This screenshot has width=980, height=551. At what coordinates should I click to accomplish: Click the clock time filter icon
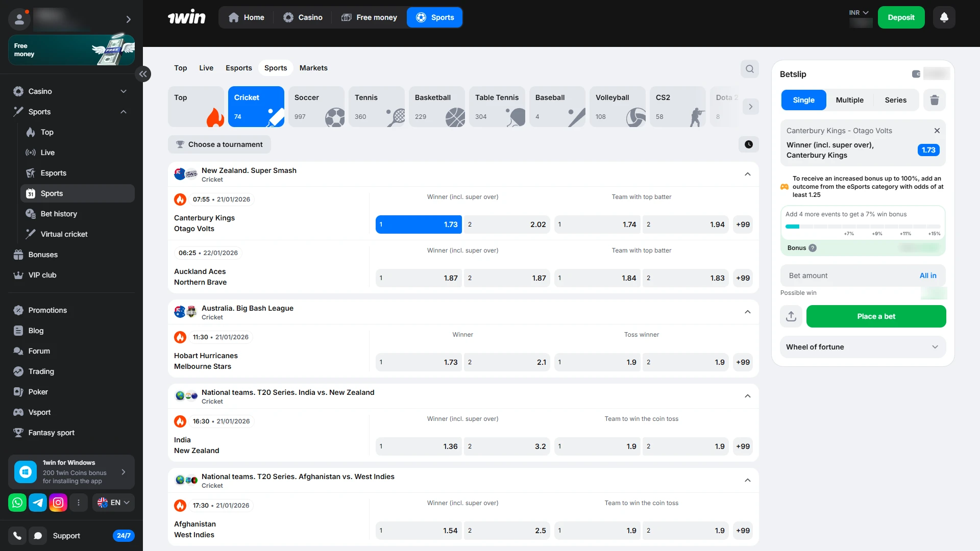[x=748, y=144]
